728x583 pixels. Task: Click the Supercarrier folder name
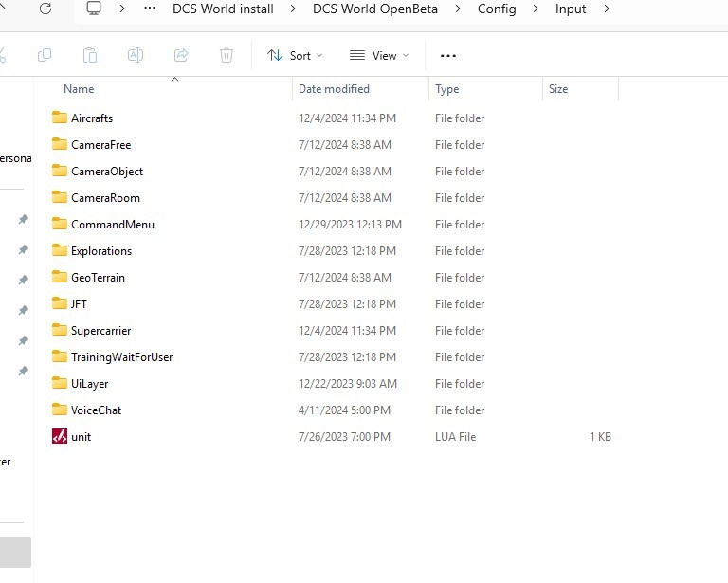101,331
